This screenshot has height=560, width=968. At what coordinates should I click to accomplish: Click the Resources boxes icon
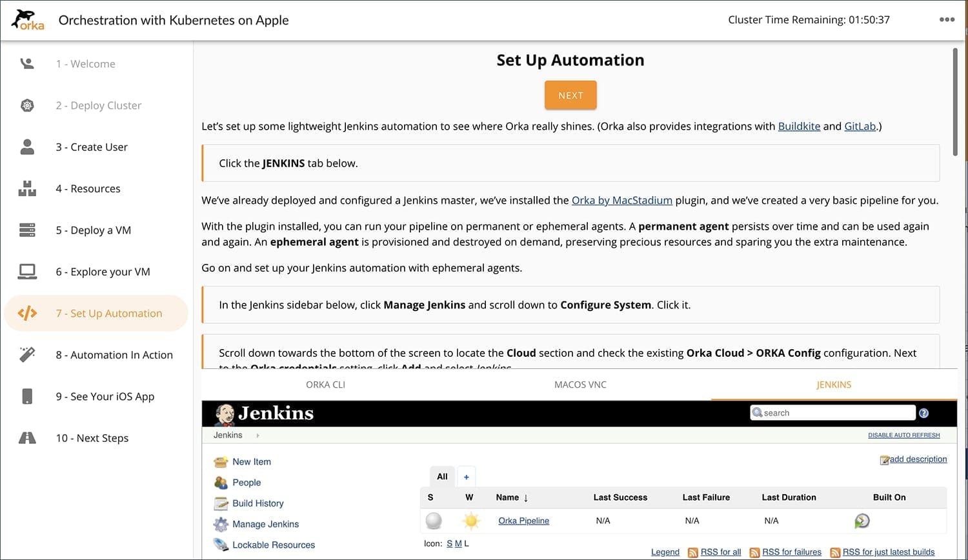(27, 188)
